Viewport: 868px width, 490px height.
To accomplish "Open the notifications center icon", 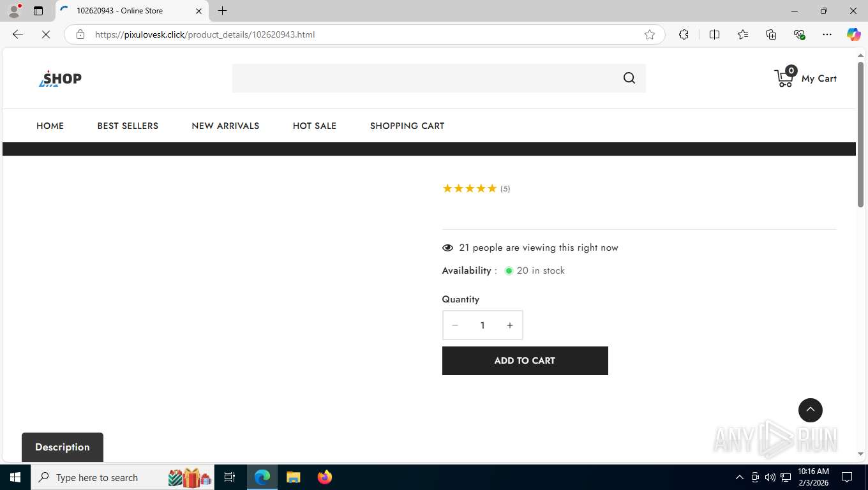I will [x=847, y=477].
